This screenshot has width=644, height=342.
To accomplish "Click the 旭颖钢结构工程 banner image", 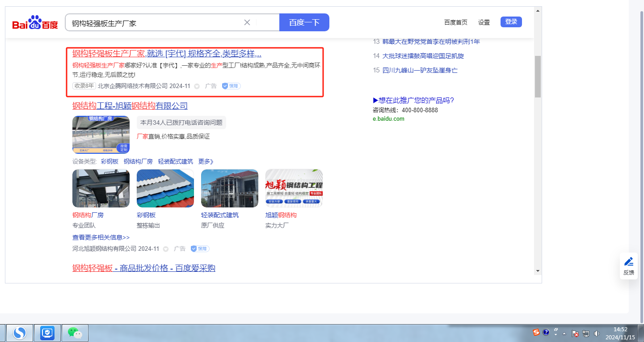I will (x=294, y=188).
